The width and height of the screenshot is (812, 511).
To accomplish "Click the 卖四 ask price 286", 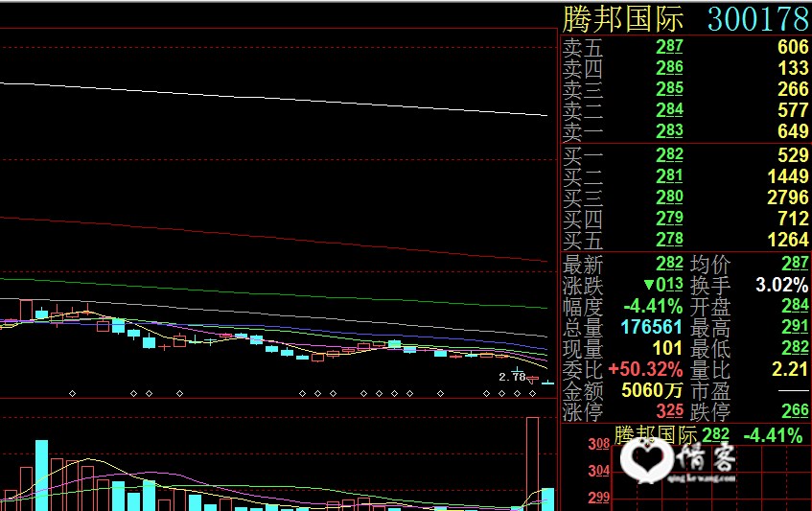I will [x=669, y=68].
